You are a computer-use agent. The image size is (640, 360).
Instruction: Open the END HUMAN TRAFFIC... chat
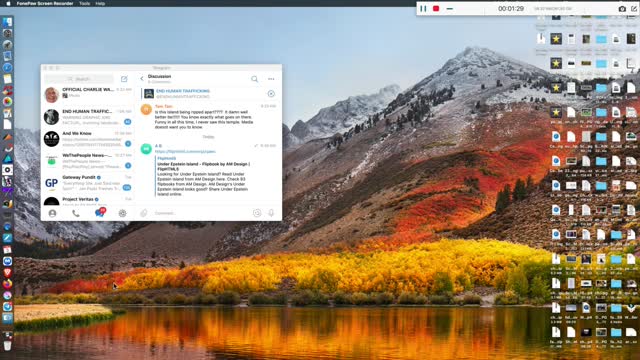tap(88, 117)
